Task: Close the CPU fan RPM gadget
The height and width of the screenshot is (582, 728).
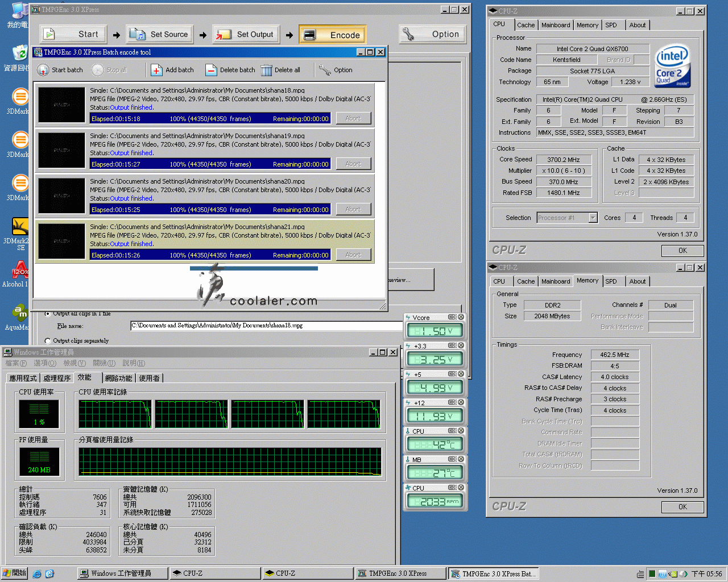Action: pos(461,488)
